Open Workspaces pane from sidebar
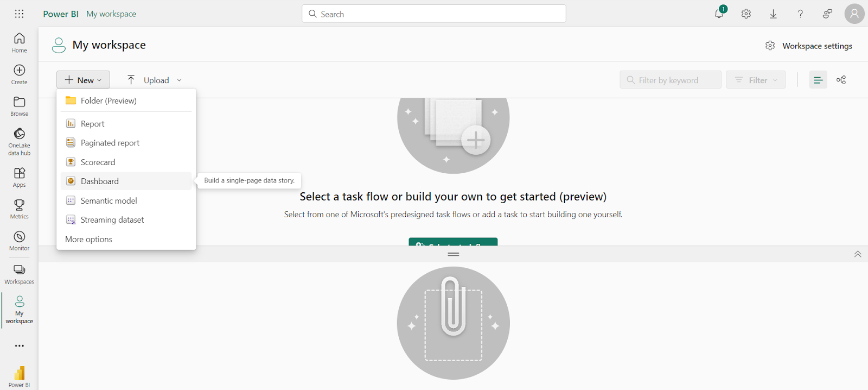The width and height of the screenshot is (868, 390). [19, 274]
